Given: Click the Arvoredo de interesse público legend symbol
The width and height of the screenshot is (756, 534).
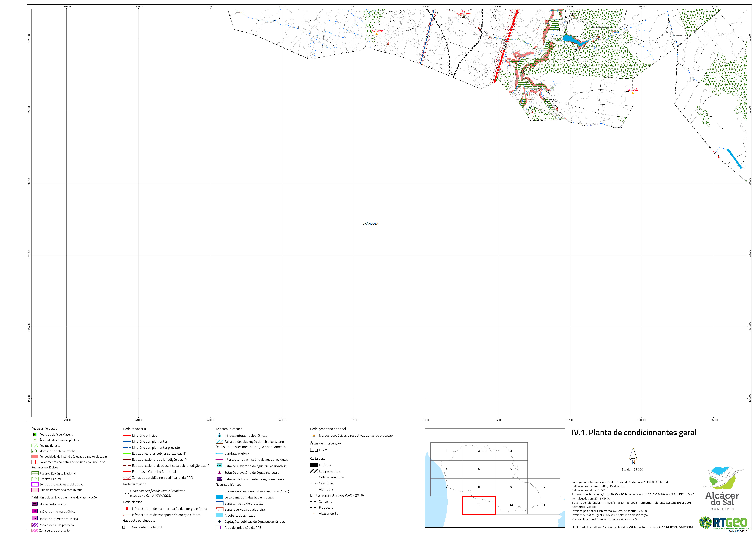Looking at the screenshot, I should [x=35, y=440].
